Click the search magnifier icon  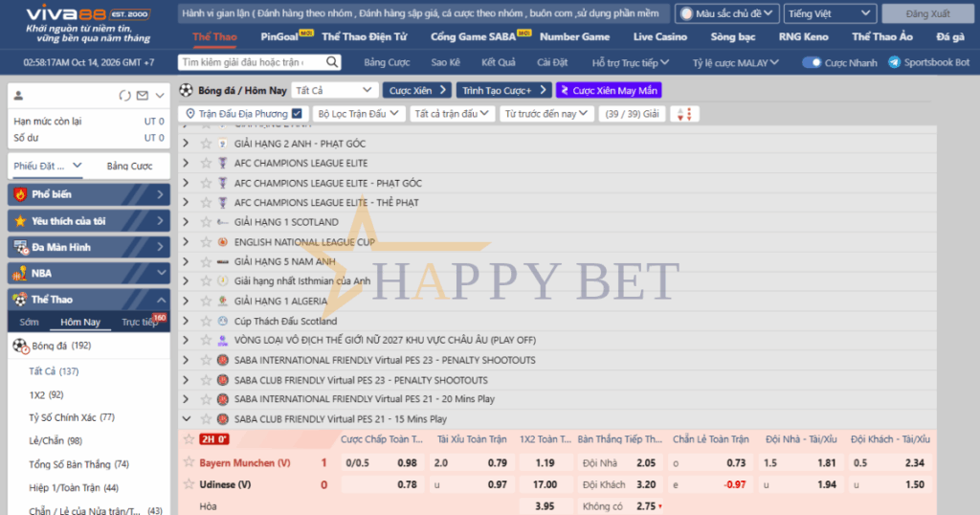click(x=332, y=62)
